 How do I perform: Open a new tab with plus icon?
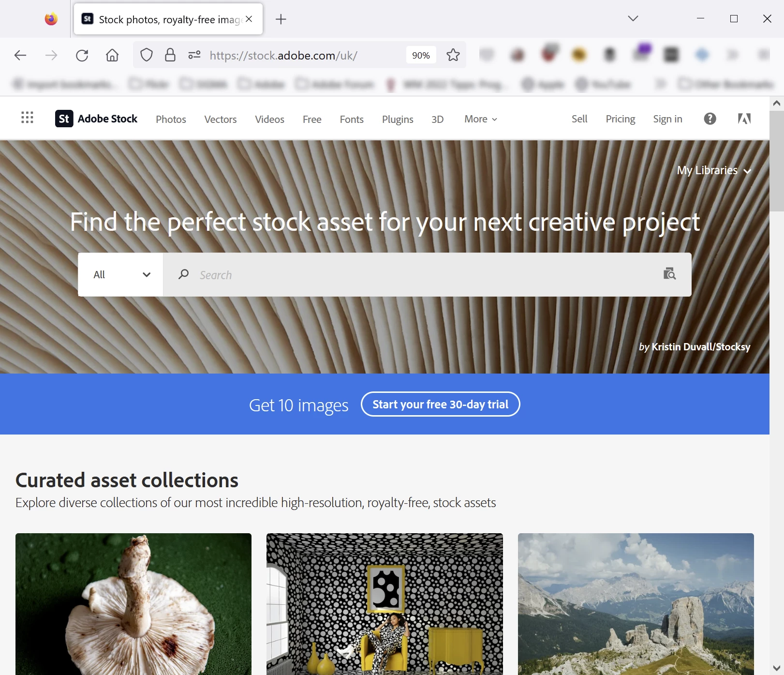(281, 19)
